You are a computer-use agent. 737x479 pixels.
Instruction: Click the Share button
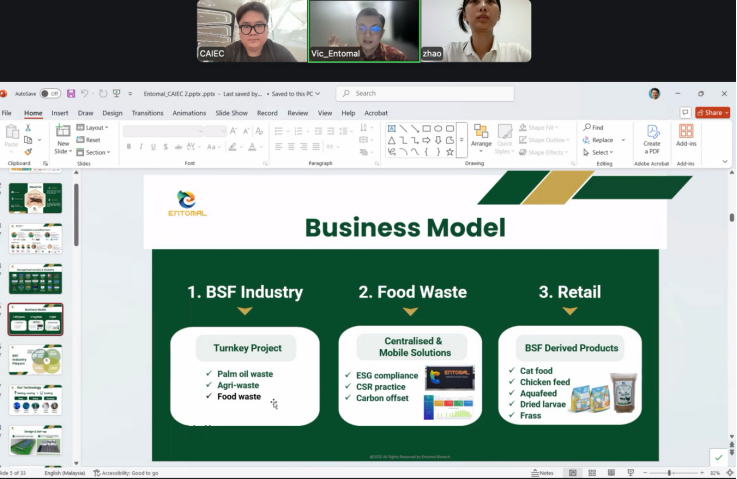(712, 113)
